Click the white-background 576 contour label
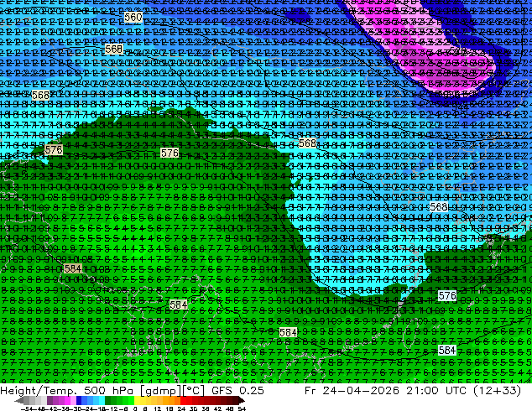The height and width of the screenshot is (411, 532). click(447, 296)
